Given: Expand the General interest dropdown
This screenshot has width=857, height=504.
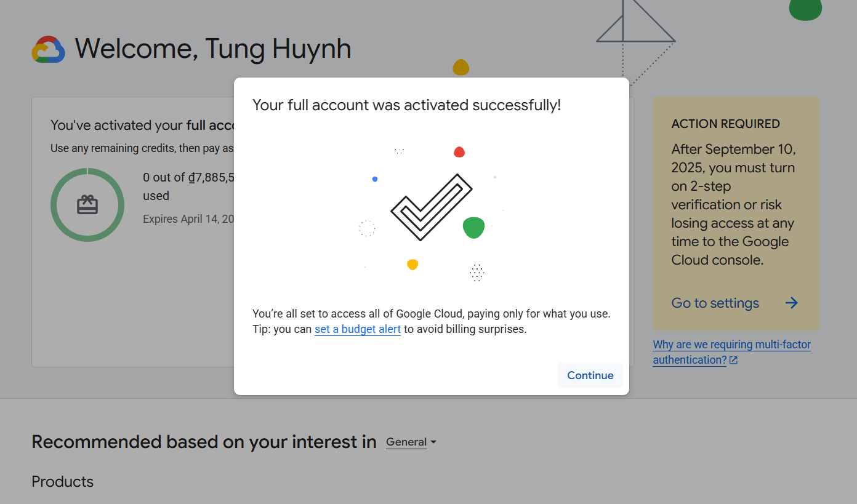Looking at the screenshot, I should coord(411,442).
